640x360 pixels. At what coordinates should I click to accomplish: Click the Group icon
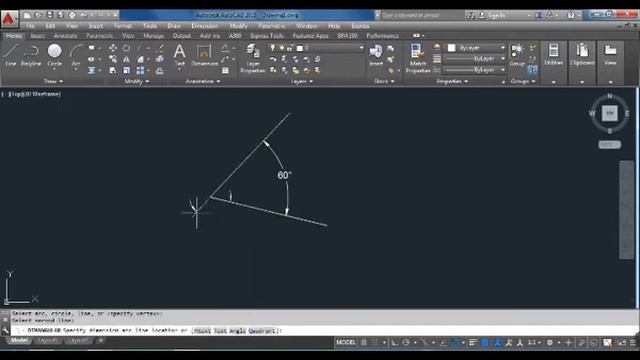click(x=517, y=55)
